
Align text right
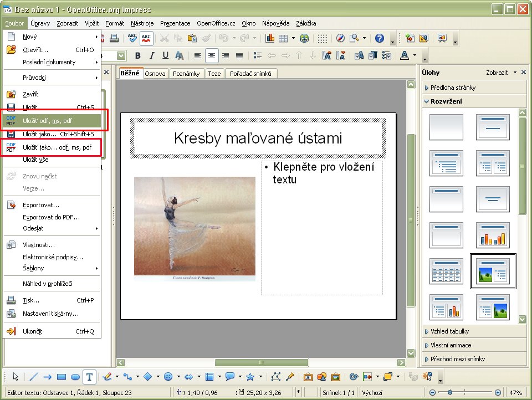[x=226, y=55]
